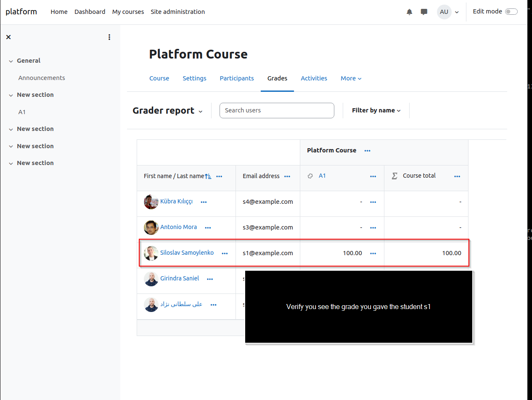Collapse the General section
The width and height of the screenshot is (532, 400).
11,61
